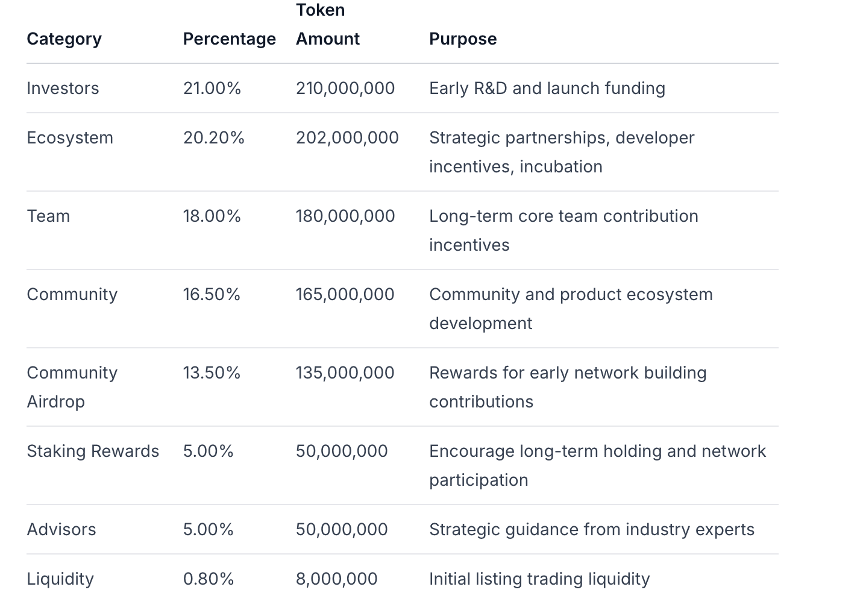Click the Advisors category cell

[x=61, y=529]
